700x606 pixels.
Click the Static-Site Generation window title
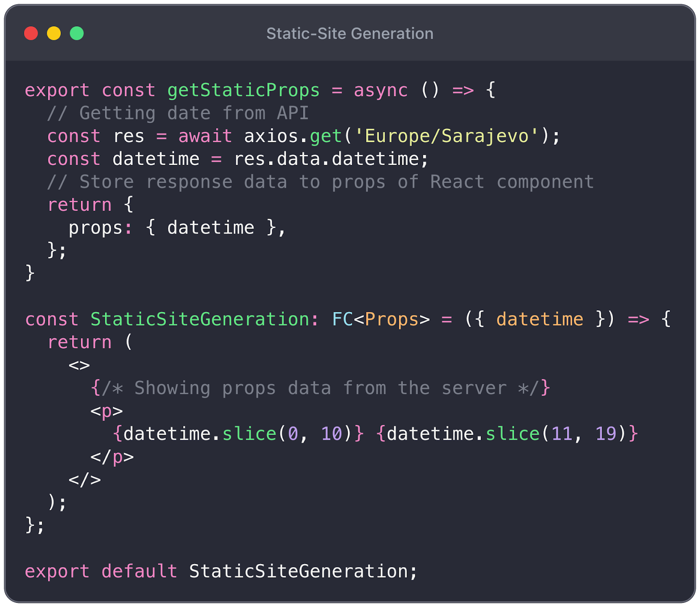(350, 34)
